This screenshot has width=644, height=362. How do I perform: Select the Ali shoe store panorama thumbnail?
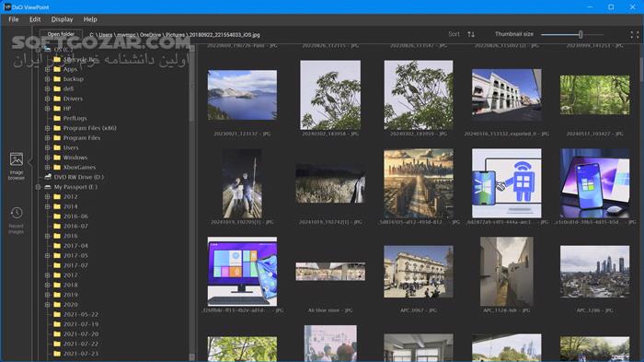point(330,272)
